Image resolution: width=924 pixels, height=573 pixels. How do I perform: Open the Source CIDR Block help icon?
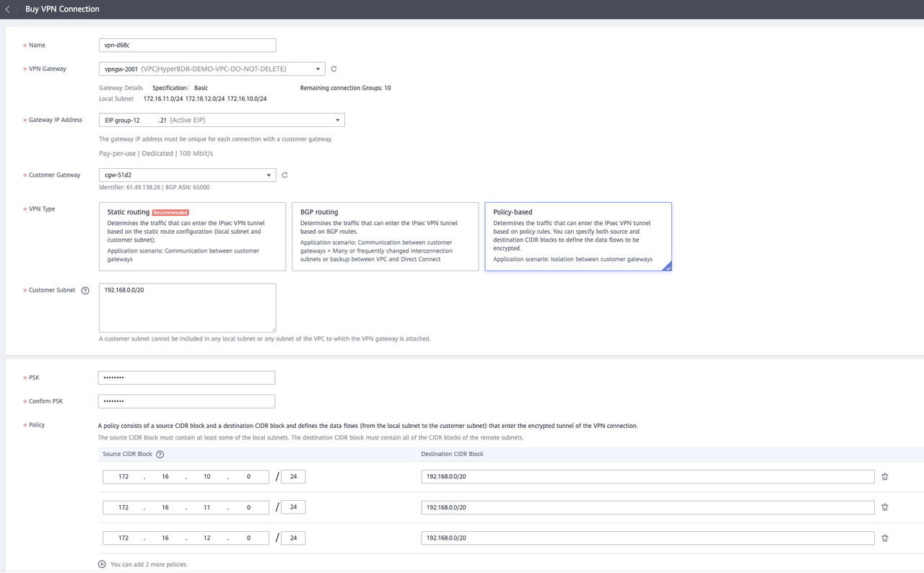click(160, 455)
